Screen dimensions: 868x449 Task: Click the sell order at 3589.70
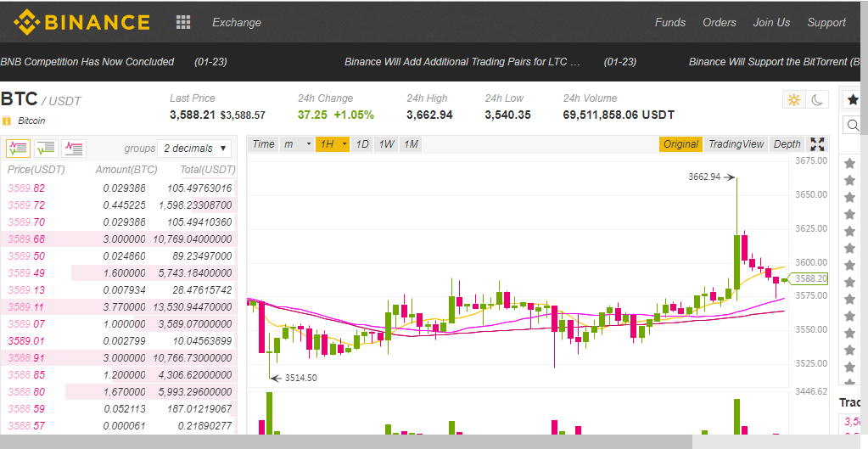point(119,222)
